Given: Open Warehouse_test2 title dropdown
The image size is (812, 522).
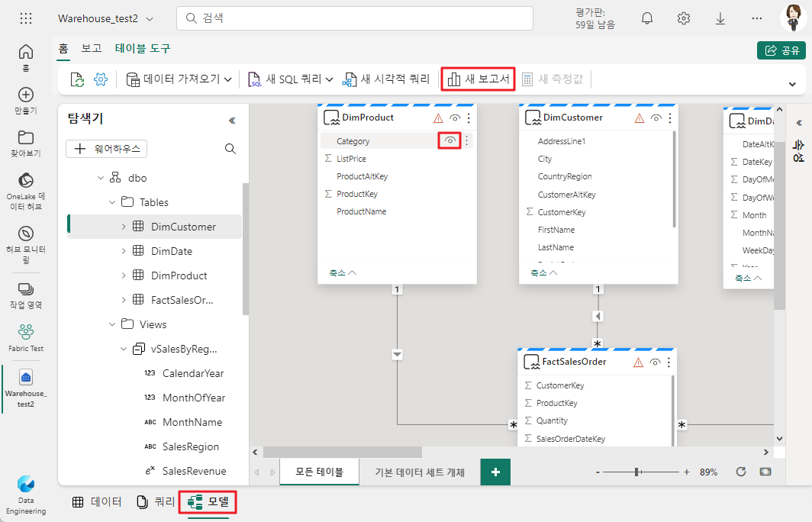Looking at the screenshot, I should 150,19.
